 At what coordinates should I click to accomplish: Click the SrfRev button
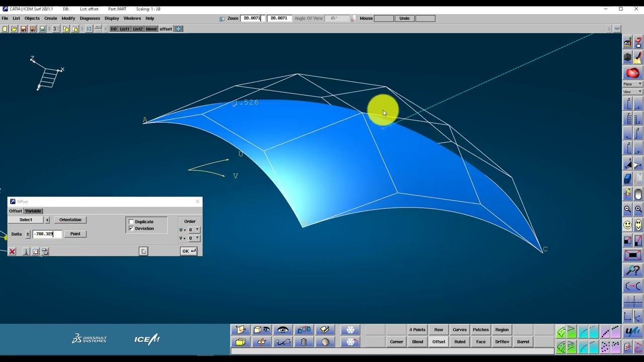(502, 342)
